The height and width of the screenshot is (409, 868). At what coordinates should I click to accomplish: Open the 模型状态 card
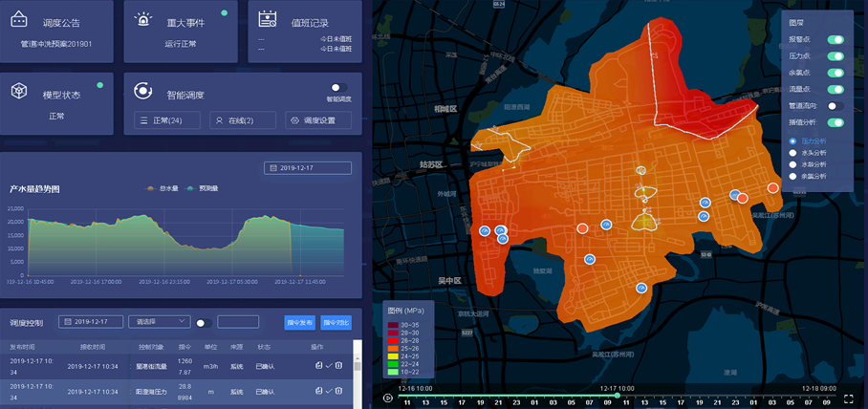56,103
